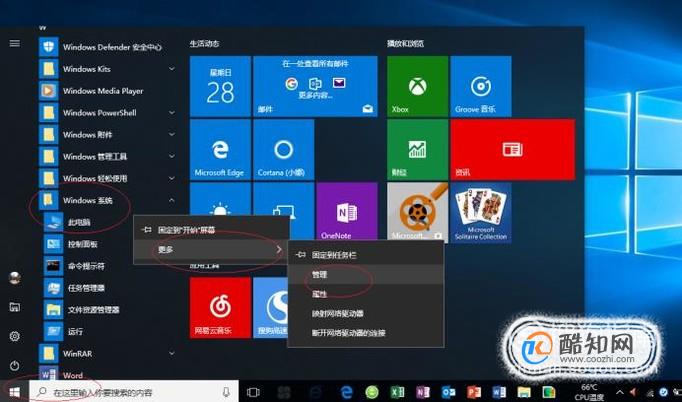Expand the Windows 轻松使用 folder
Image resolution: width=682 pixels, height=402 pixels.
pyautogui.click(x=171, y=178)
